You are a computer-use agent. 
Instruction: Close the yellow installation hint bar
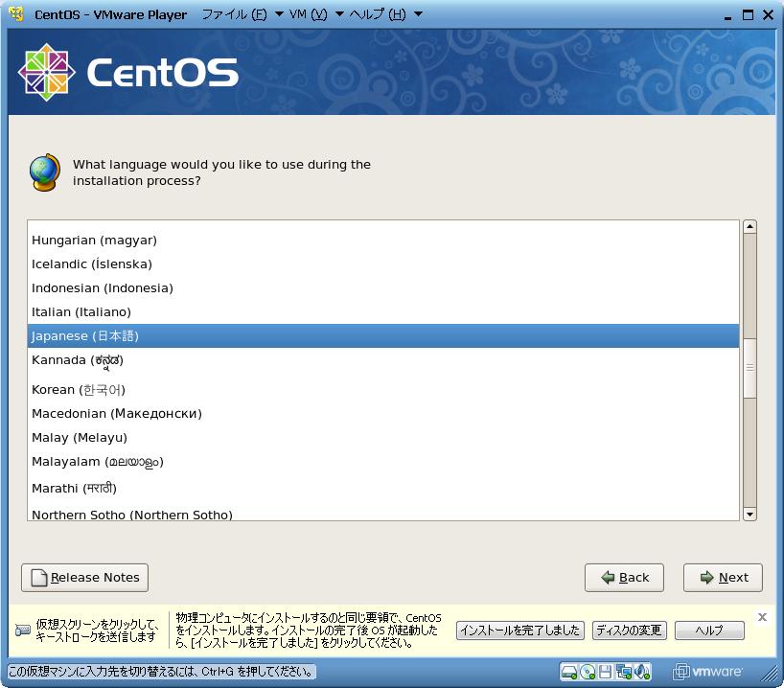click(762, 617)
